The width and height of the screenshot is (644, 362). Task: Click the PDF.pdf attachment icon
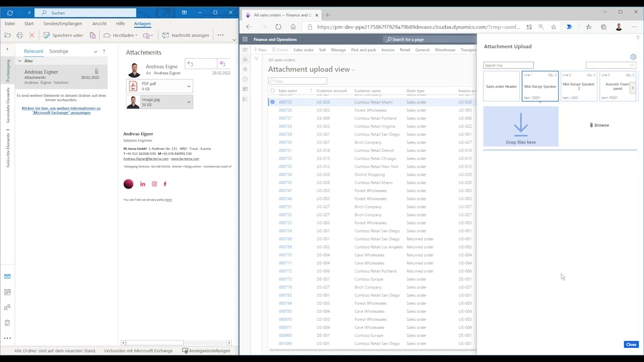pos(133,86)
